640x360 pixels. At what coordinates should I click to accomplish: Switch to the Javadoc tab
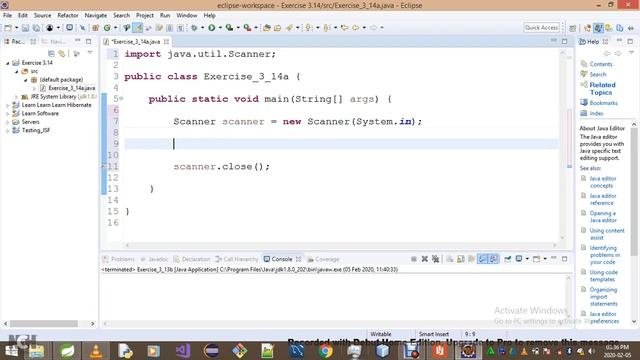click(154, 259)
